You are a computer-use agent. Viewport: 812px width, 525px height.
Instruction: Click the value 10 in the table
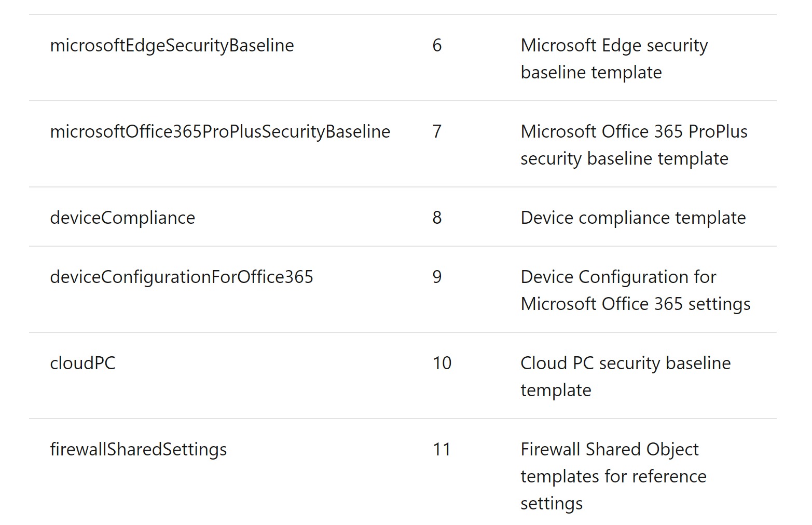(x=442, y=364)
